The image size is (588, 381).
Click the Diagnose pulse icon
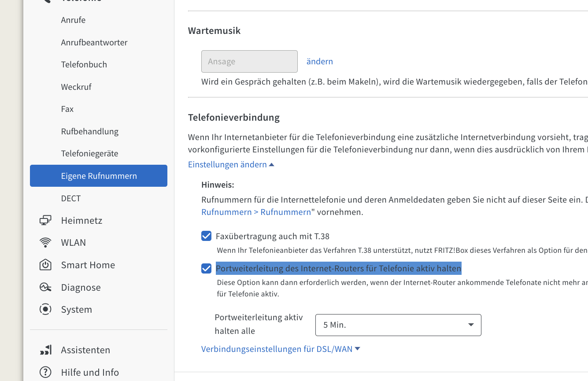[x=45, y=287]
